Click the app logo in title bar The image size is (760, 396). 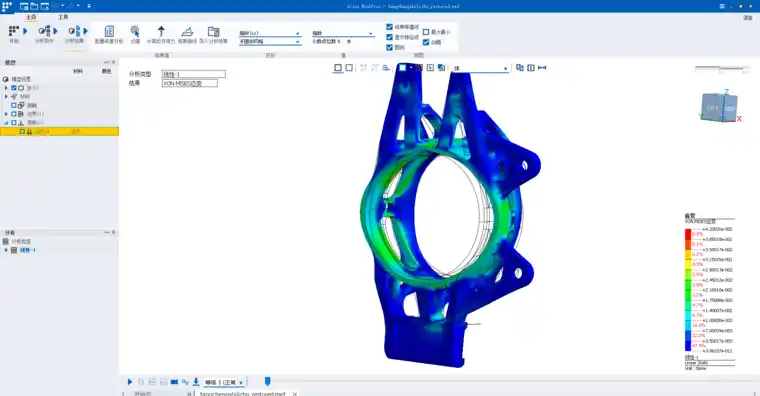point(6,6)
